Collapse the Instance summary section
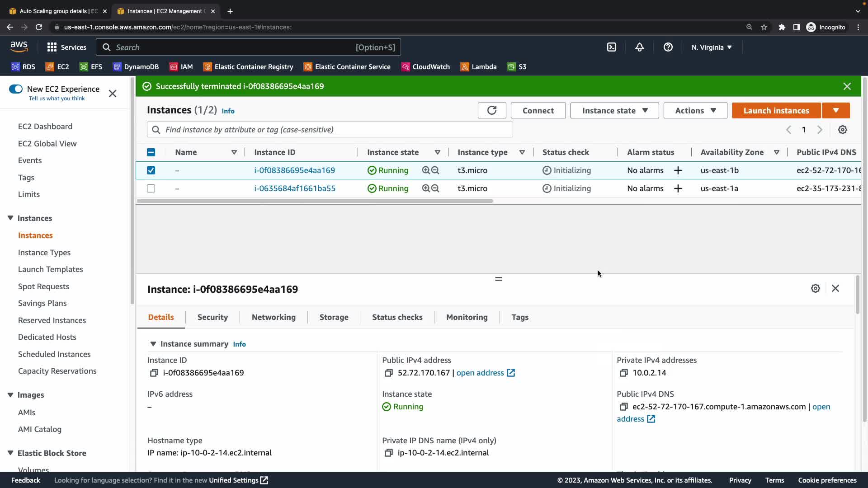Image resolution: width=868 pixels, height=488 pixels. click(153, 344)
